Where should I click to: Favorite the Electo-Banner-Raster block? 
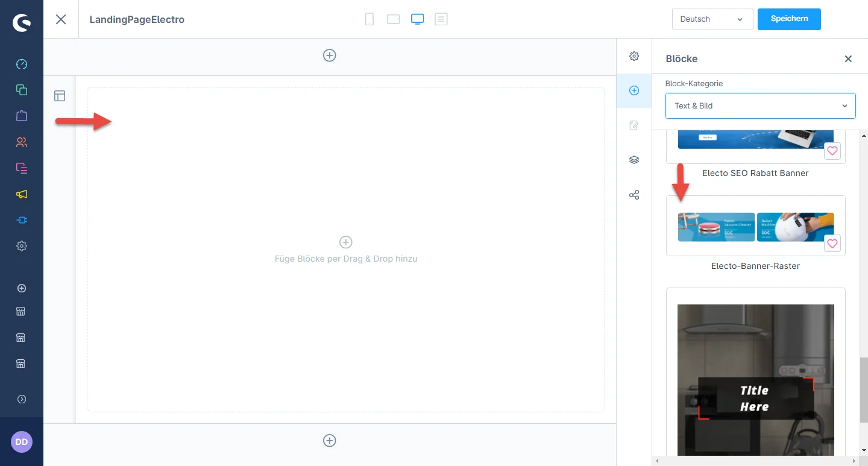pyautogui.click(x=832, y=244)
